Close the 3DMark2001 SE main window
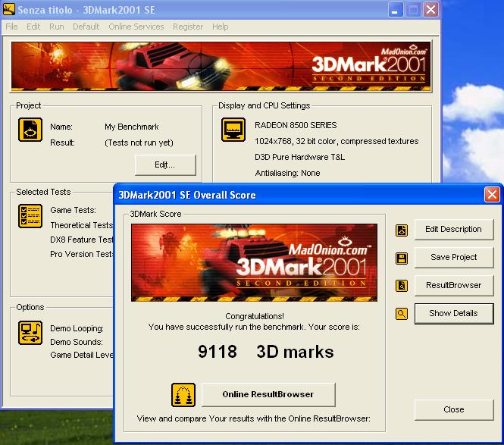Screen dimensions: 504x445 430,9
